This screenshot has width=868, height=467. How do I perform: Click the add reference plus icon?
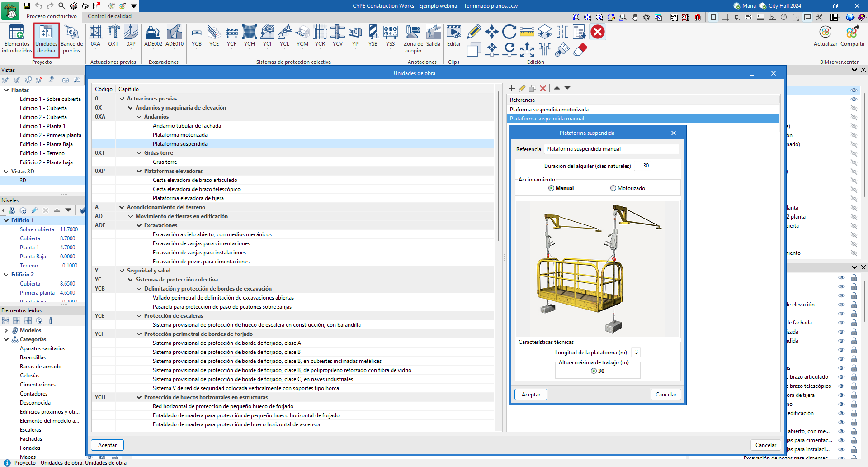click(x=512, y=88)
